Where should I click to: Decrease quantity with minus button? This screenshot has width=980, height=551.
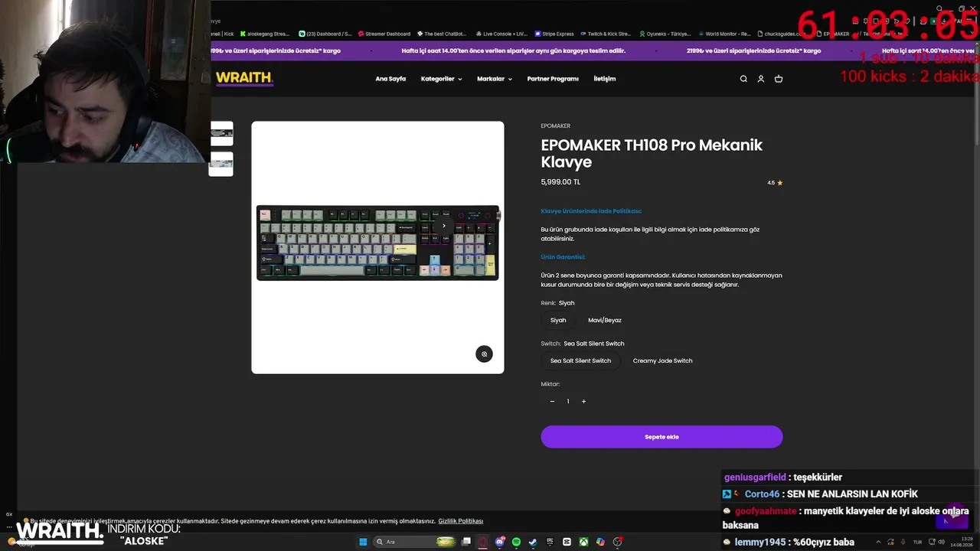[552, 401]
